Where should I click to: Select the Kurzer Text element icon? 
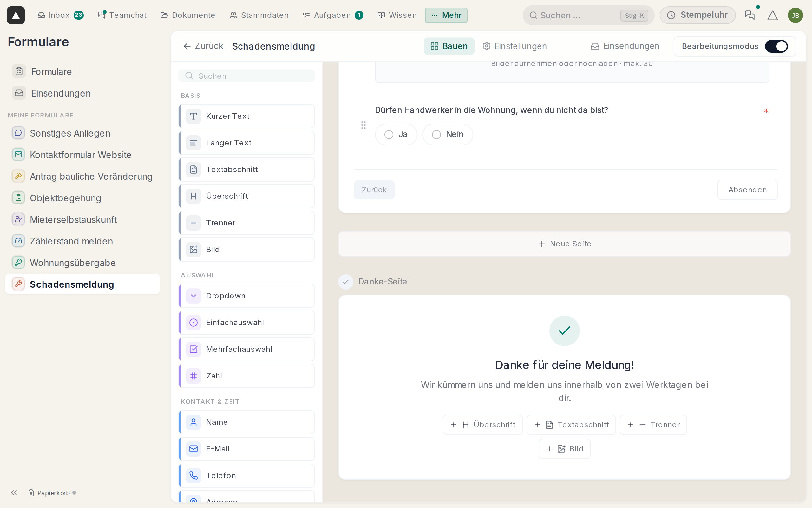(193, 116)
